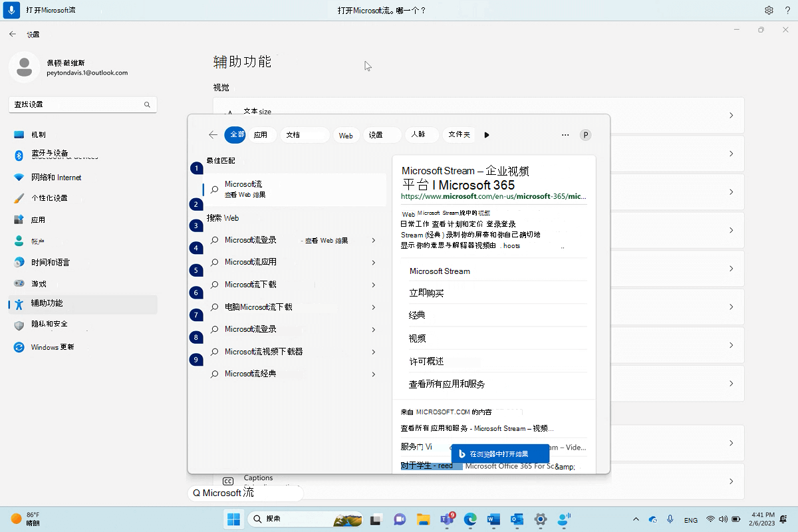Open Word from taskbar
The image size is (798, 532).
point(493,519)
